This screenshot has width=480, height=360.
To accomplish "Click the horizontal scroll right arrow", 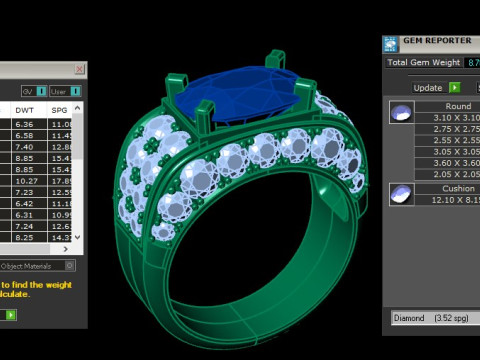I will [x=66, y=249].
